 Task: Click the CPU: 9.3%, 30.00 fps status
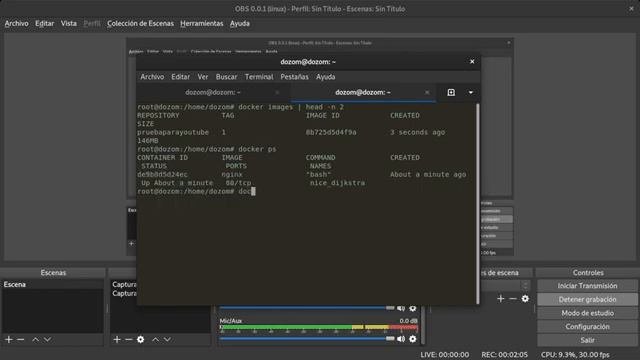tap(575, 355)
